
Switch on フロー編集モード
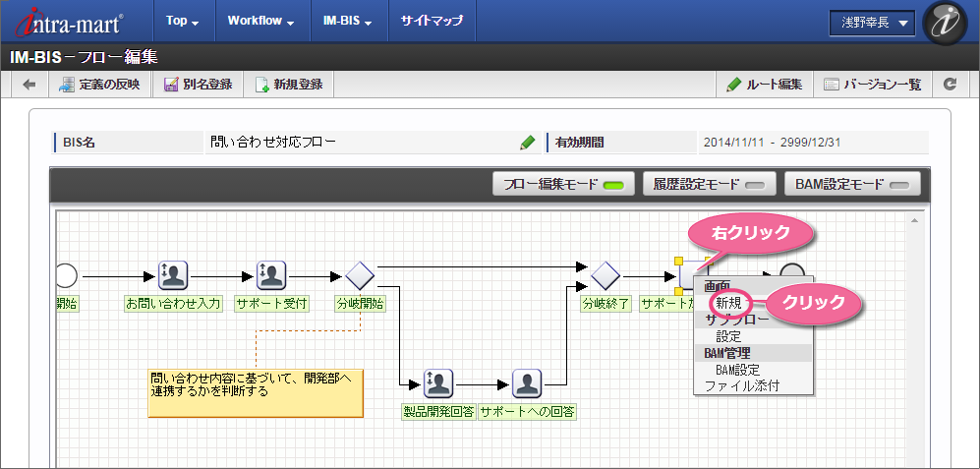pos(563,184)
